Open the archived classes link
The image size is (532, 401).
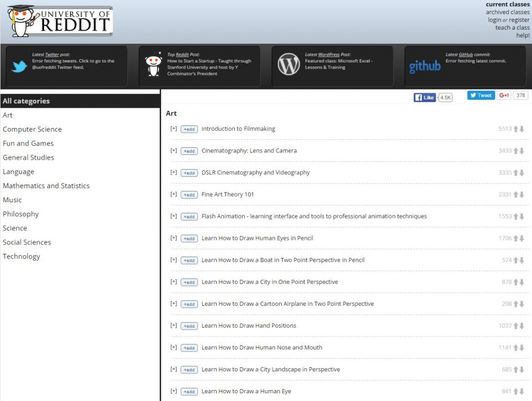tap(508, 12)
